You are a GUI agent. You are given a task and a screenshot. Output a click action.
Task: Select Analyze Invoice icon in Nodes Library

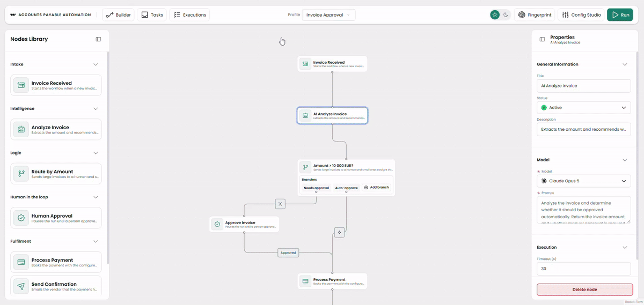[21, 129]
